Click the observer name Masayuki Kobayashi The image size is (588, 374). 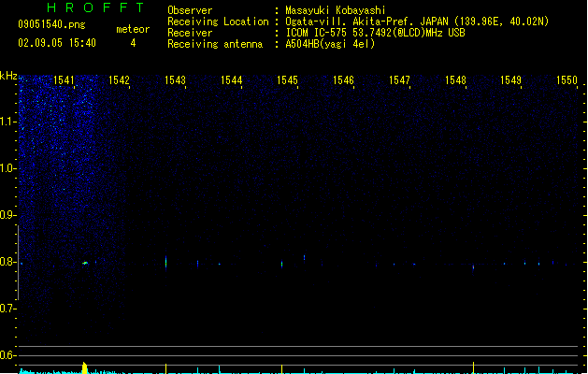click(x=336, y=10)
